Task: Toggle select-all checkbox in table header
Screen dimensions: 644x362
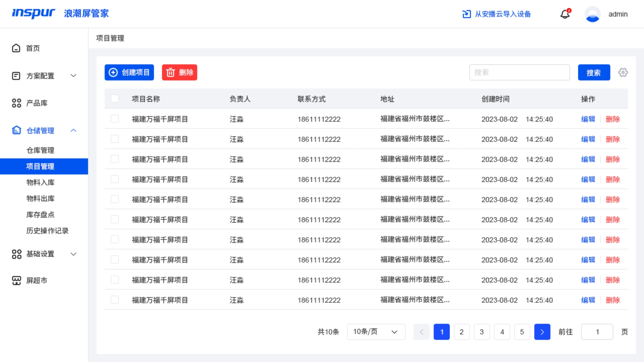Action: click(115, 99)
